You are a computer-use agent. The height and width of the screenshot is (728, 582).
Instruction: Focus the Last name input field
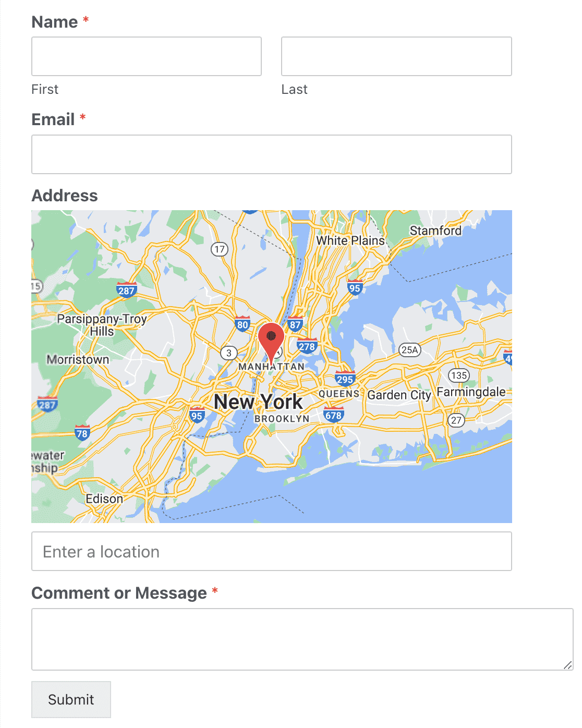point(396,56)
